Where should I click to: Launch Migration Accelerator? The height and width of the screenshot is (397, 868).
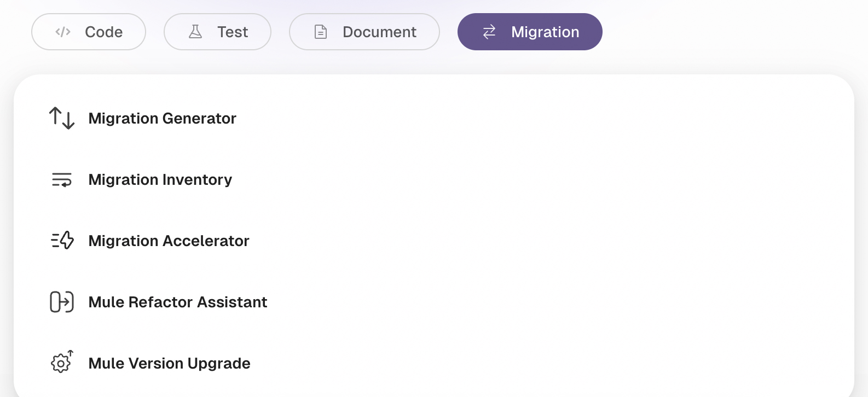169,241
